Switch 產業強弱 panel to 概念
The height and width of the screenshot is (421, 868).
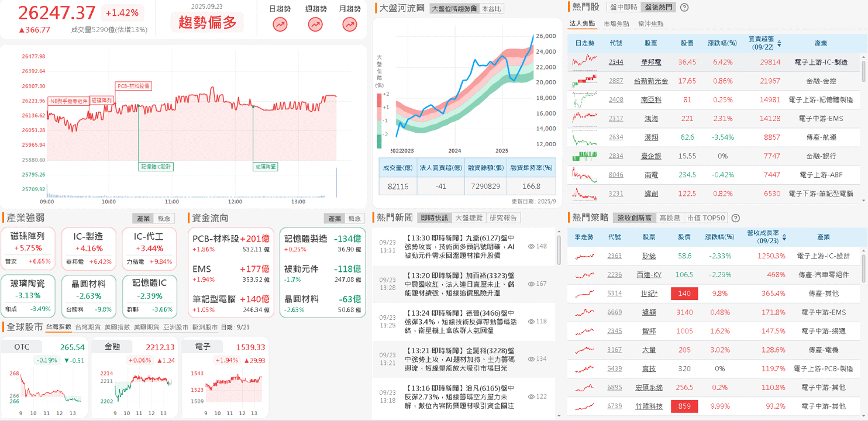(x=164, y=218)
